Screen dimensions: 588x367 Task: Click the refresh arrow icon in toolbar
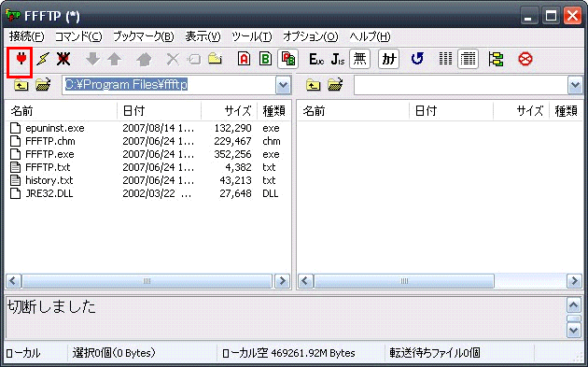pos(417,59)
